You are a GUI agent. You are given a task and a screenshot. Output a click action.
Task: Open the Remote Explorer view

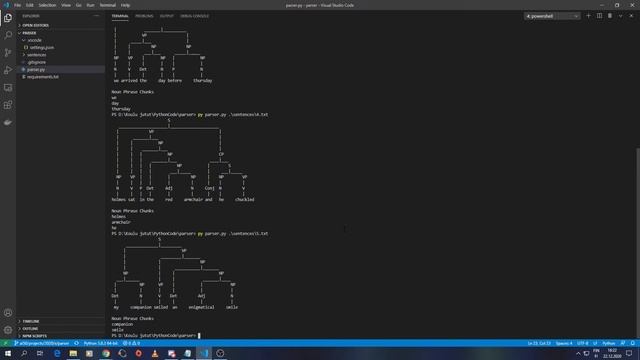[8, 88]
